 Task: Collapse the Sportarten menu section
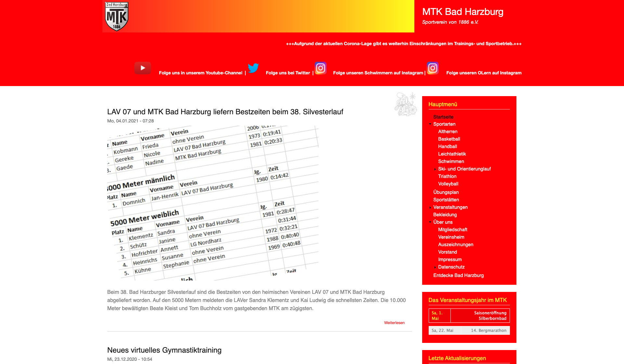[x=431, y=124]
